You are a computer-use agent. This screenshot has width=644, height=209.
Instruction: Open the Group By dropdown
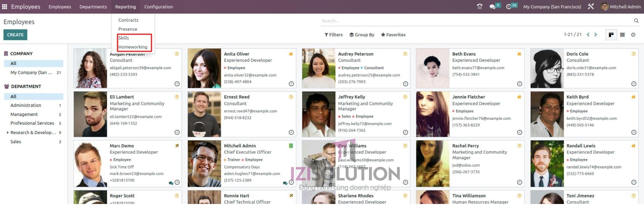pyautogui.click(x=362, y=35)
